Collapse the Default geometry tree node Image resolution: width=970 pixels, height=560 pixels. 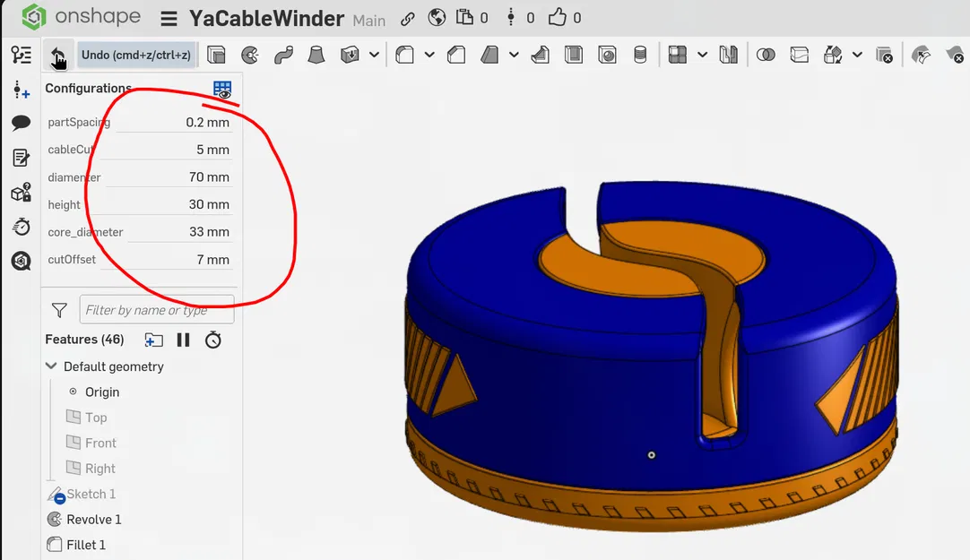[51, 366]
